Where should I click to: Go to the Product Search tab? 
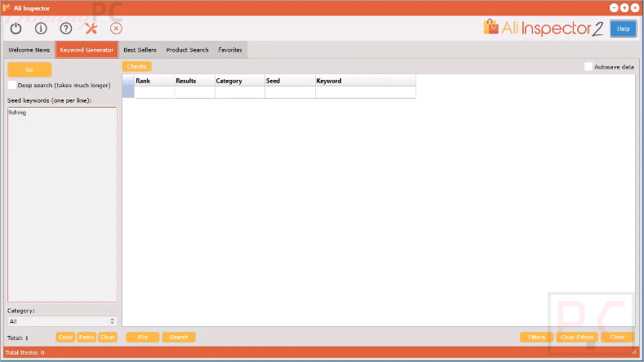point(187,50)
